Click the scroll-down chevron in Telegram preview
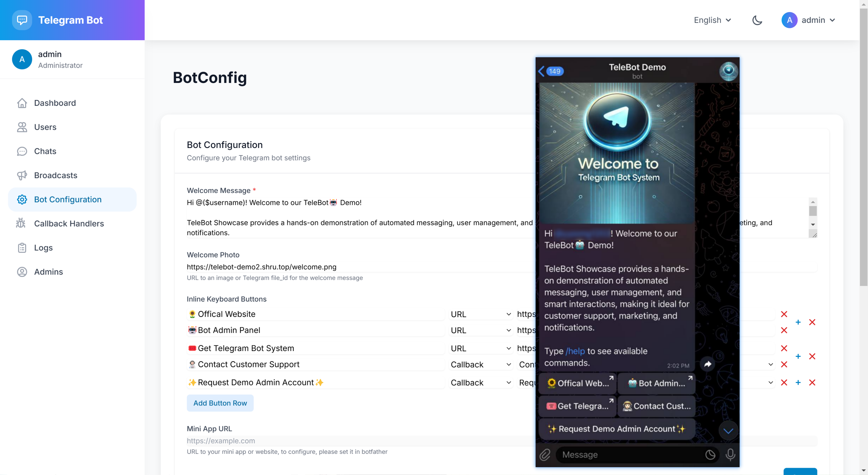Screen dimensions: 868x475 (728, 431)
